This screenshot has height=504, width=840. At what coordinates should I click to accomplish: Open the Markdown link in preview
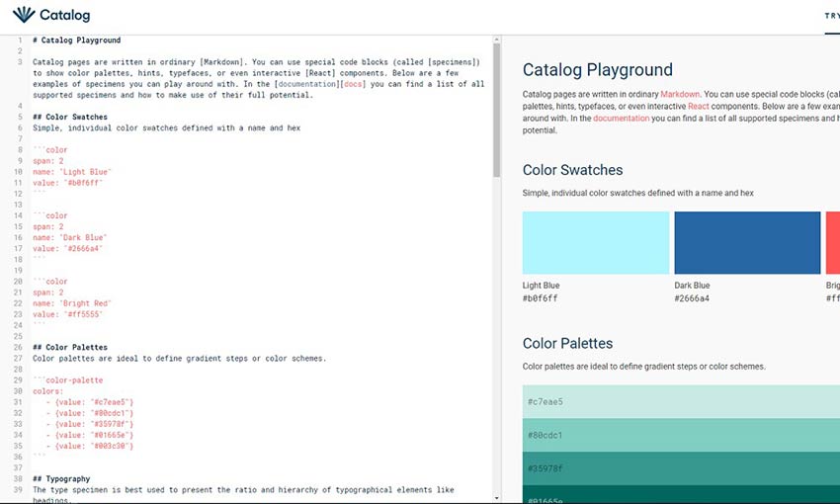coord(680,94)
